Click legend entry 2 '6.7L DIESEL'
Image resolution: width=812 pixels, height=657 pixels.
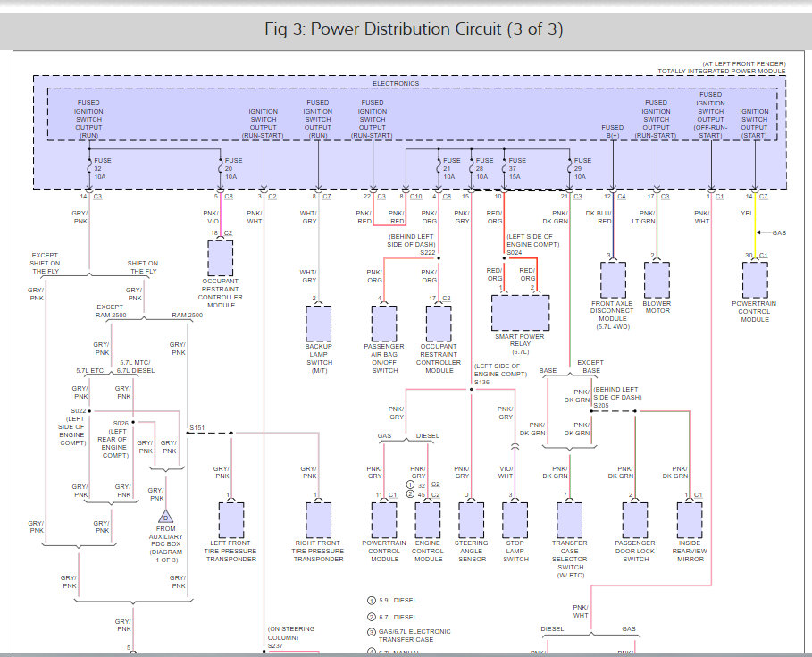(392, 617)
